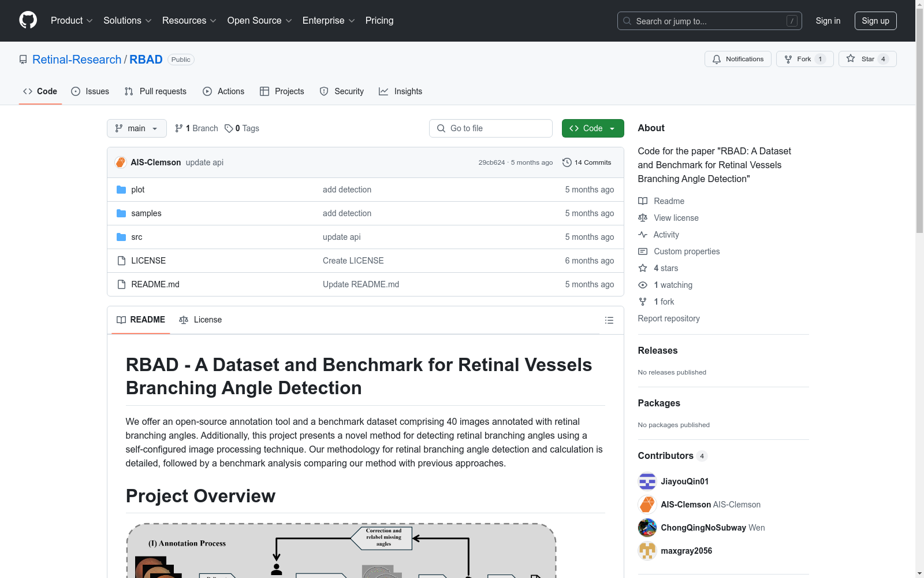Click the "Create LICENSE" commit message
This screenshot has height=578, width=924.
[353, 261]
